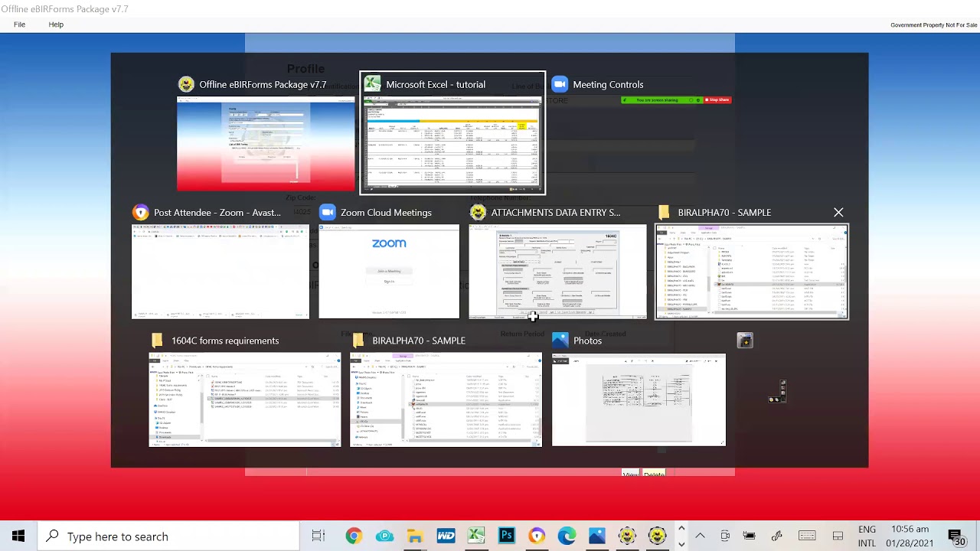Show hidden system tray icons
The image size is (980, 551).
(700, 536)
